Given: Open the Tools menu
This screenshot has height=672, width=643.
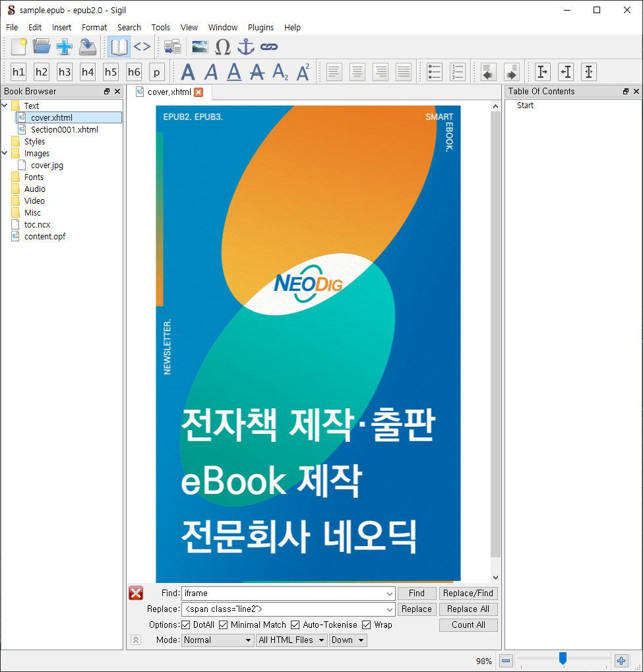Looking at the screenshot, I should coord(161,28).
